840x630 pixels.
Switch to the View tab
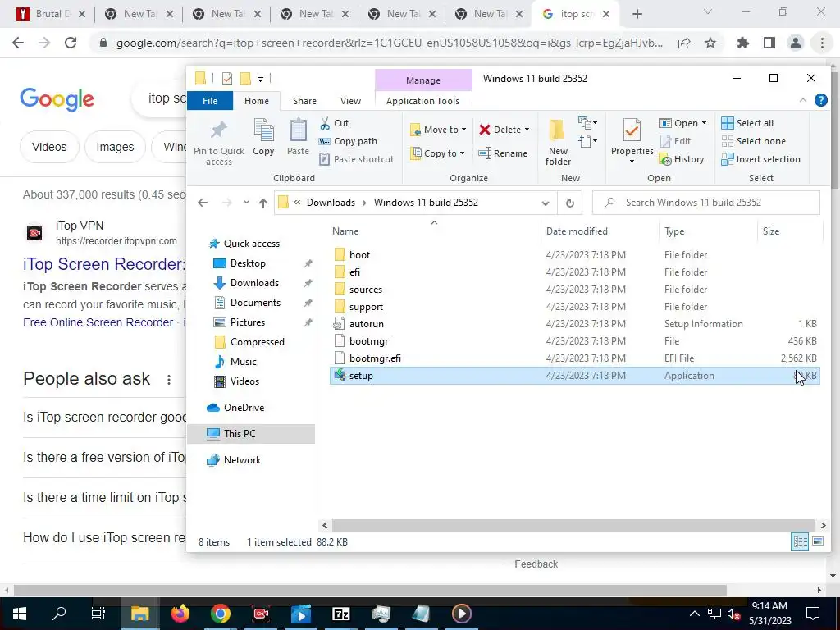click(x=350, y=101)
